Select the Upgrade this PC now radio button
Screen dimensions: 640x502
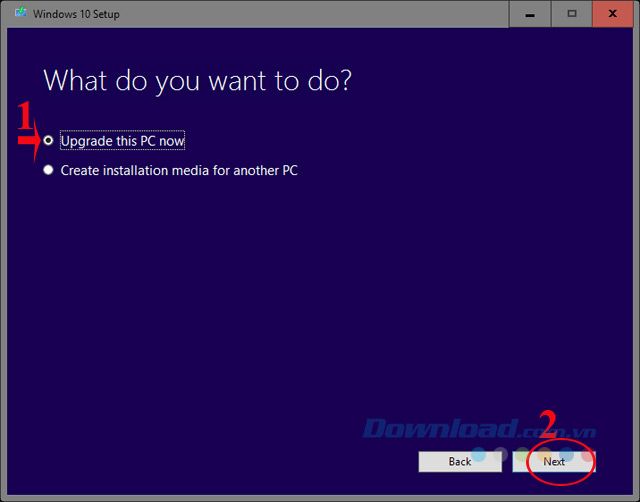(48, 140)
